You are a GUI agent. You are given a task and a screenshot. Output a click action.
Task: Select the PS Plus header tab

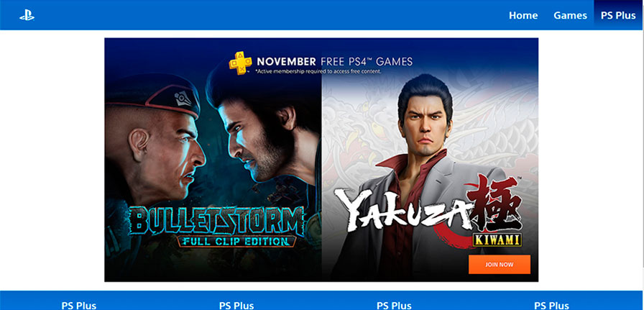coord(618,15)
